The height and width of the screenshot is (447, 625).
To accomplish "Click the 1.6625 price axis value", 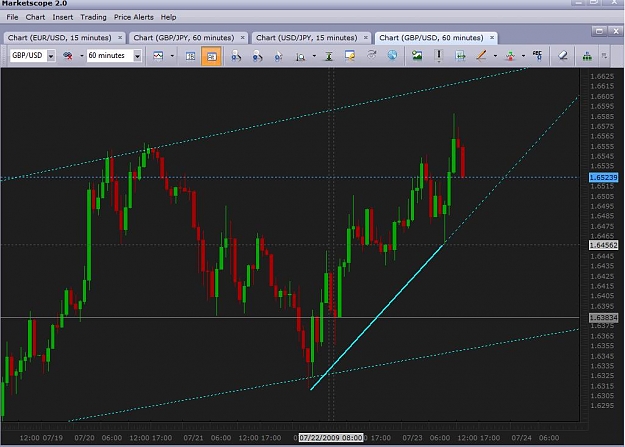I will pos(602,77).
